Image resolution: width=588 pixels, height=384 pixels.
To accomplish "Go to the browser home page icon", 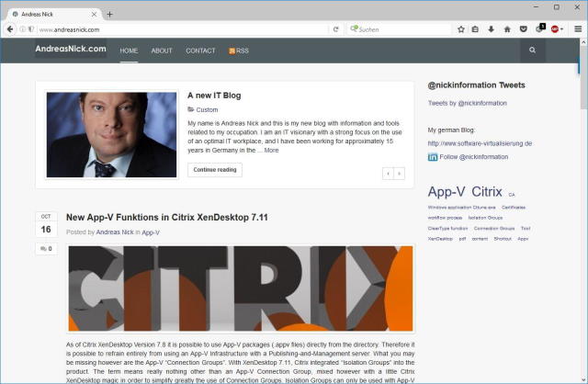I will (507, 29).
